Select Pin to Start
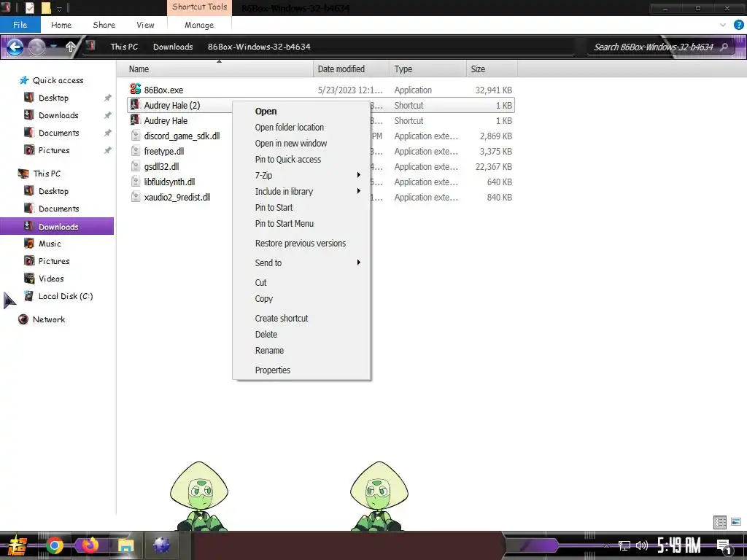 pos(274,207)
